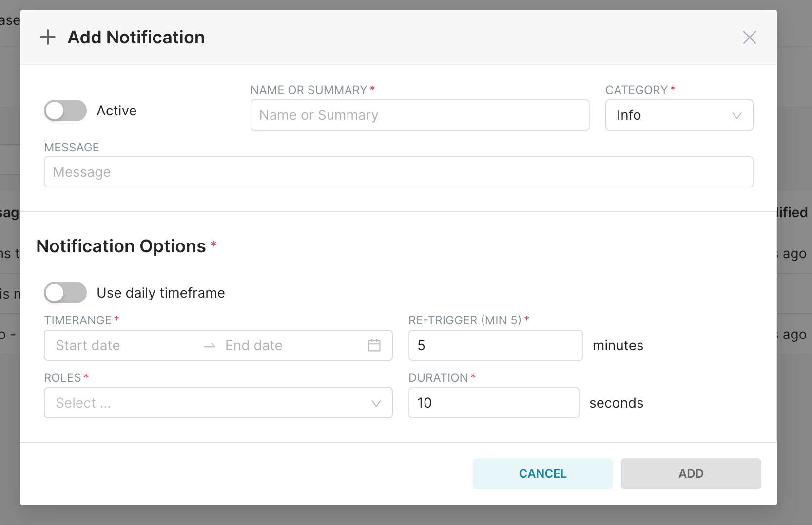Click the chevron on the Category selector
The height and width of the screenshot is (525, 812).
(x=736, y=115)
